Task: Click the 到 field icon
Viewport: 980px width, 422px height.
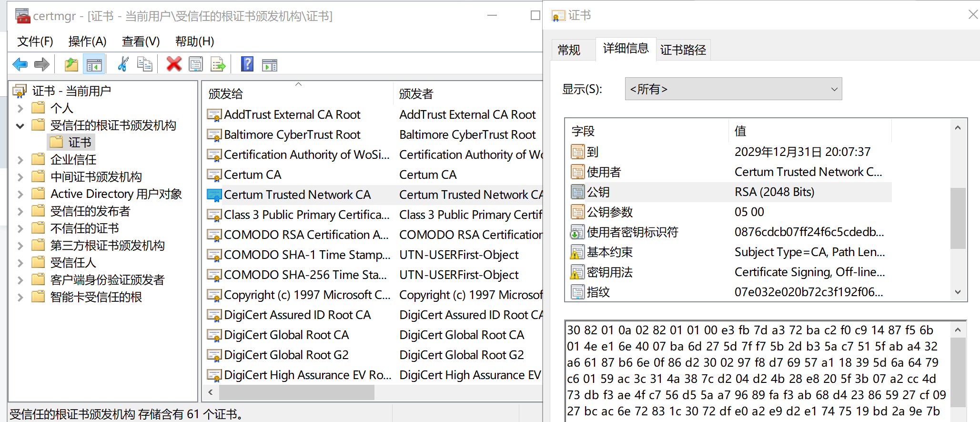Action: (x=577, y=152)
